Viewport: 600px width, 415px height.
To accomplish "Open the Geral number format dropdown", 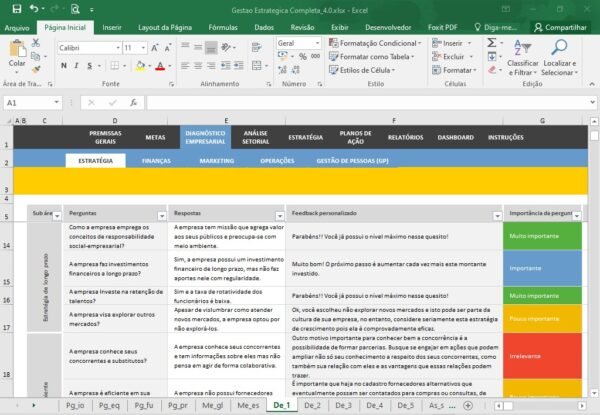I will pyautogui.click(x=317, y=43).
